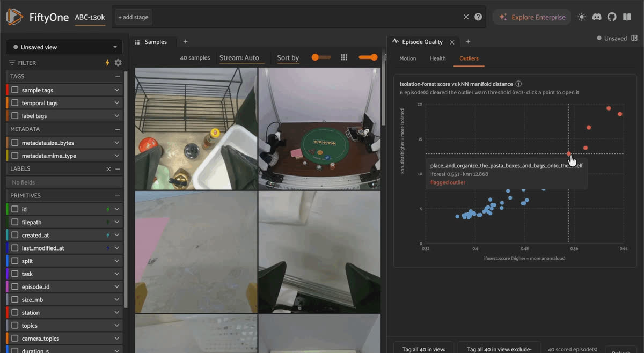Screen dimensions: 644x353
Task: Open the help question mark icon
Action: (478, 17)
